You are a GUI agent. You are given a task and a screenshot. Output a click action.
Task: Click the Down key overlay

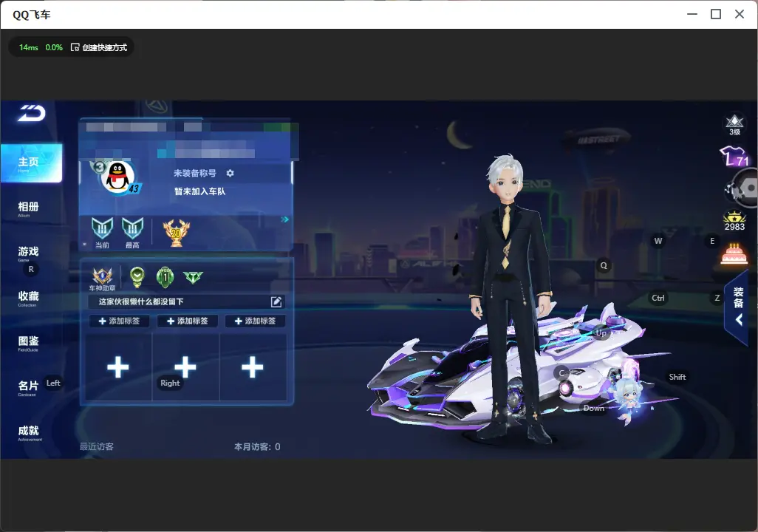click(x=594, y=408)
